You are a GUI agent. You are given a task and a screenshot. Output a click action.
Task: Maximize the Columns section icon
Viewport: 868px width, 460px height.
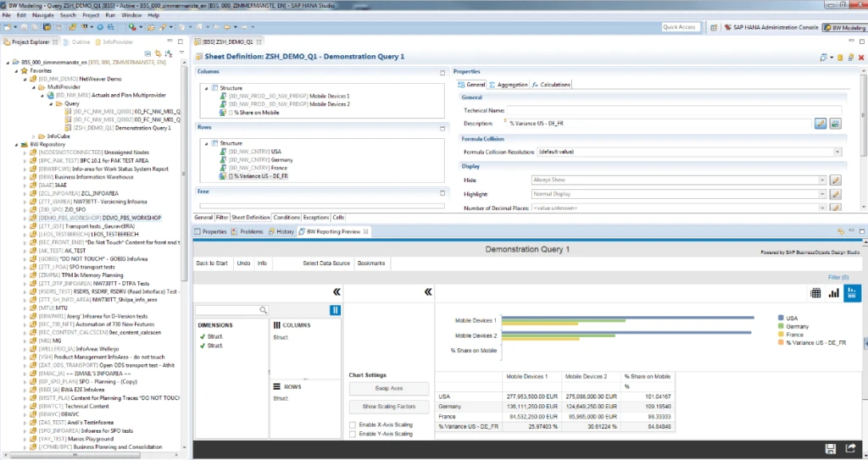click(x=442, y=73)
